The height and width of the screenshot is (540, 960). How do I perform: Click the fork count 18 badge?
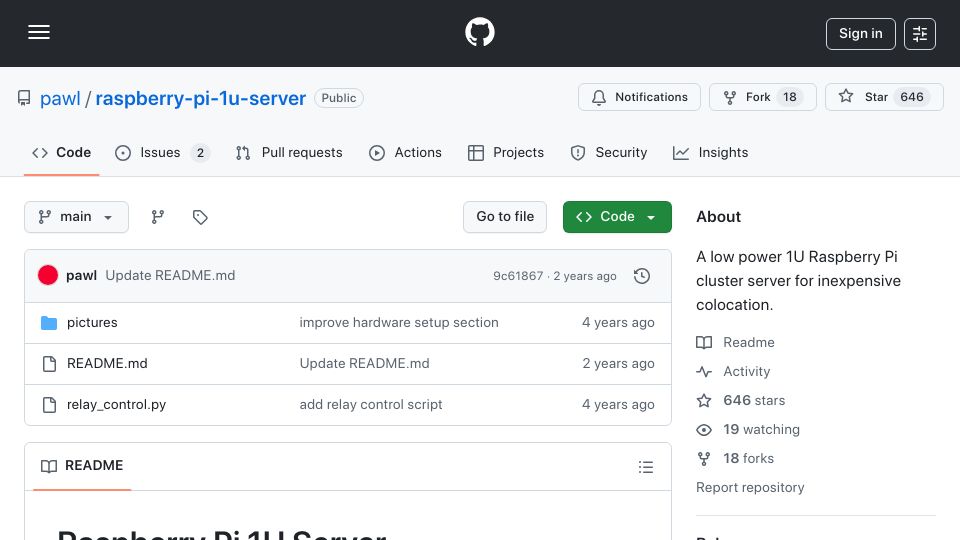pyautogui.click(x=790, y=97)
